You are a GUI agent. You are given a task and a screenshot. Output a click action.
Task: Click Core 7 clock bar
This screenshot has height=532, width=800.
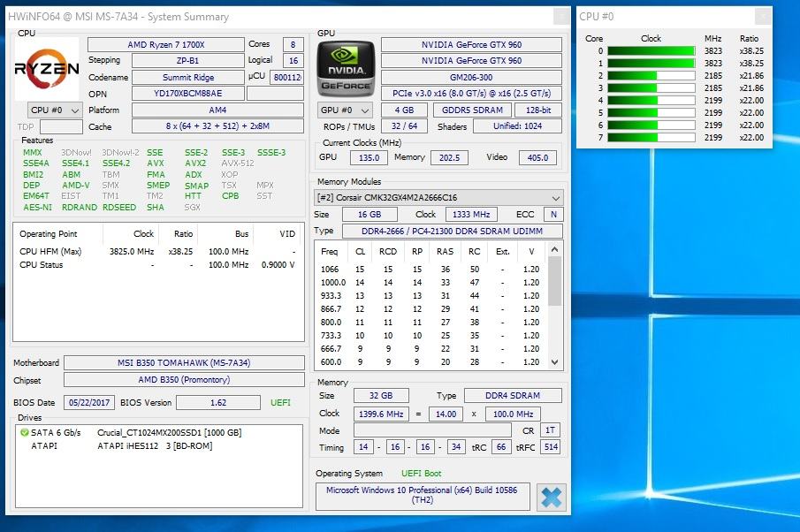651,137
